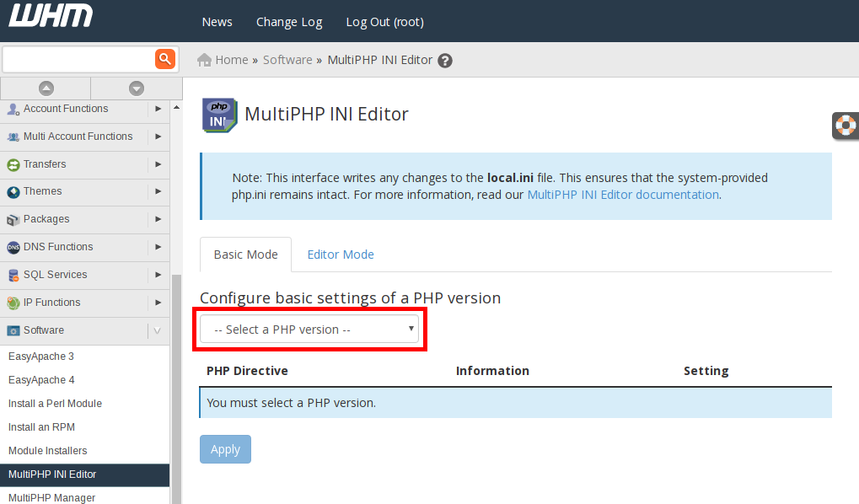The width and height of the screenshot is (859, 504).
Task: Click the sidebar search input field
Action: (x=78, y=59)
